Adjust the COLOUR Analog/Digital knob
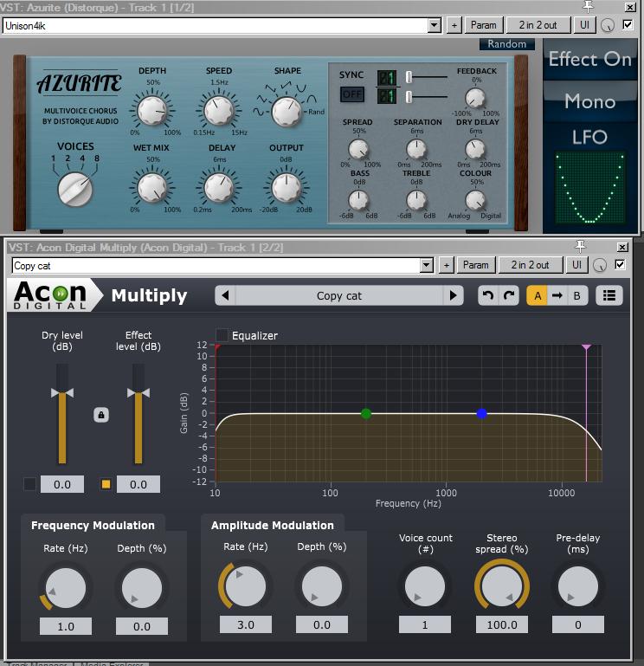Screen dimensions: 644x666 click(475, 200)
